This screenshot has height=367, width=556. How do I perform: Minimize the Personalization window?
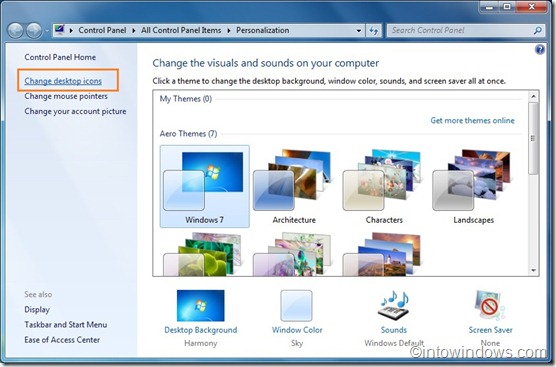(490, 7)
